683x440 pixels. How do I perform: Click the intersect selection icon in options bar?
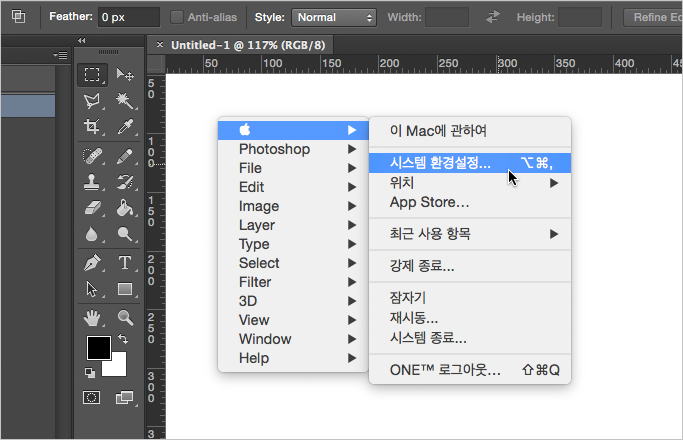(x=18, y=17)
